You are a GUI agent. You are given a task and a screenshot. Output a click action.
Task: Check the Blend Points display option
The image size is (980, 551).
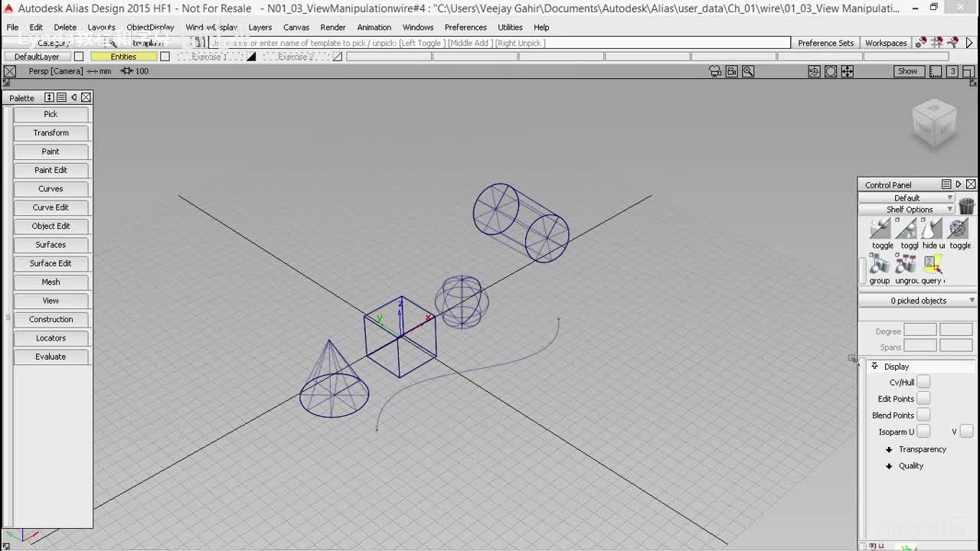click(923, 415)
